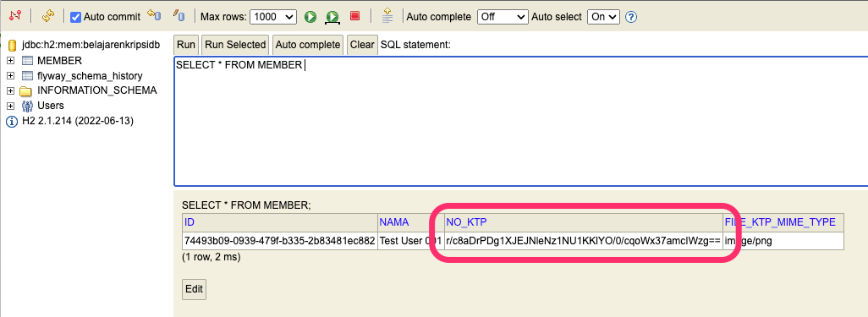Click the Test User name cell

(410, 241)
